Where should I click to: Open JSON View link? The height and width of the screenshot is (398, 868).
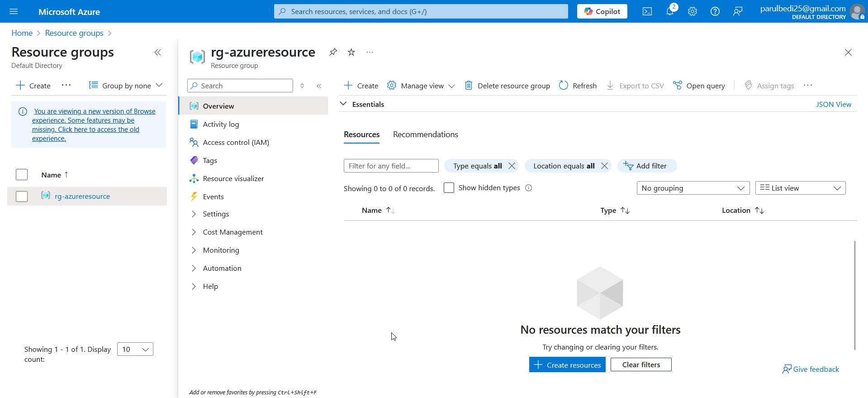click(x=833, y=104)
